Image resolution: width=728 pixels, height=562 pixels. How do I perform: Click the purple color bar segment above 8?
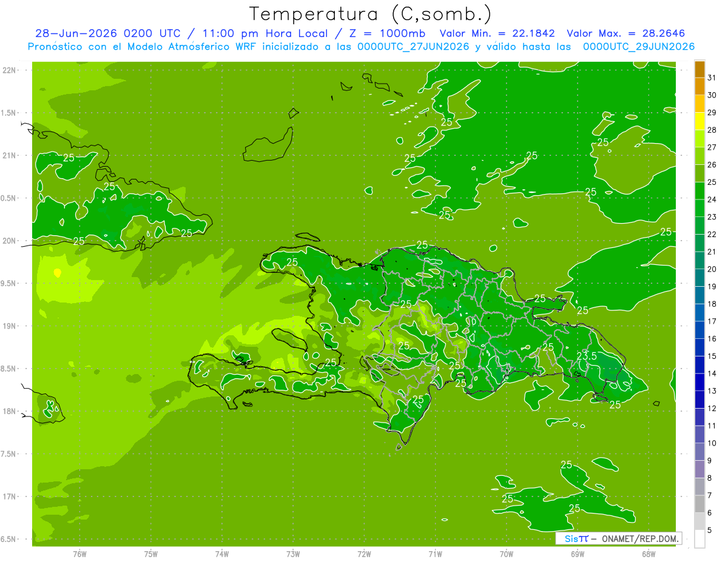(699, 469)
